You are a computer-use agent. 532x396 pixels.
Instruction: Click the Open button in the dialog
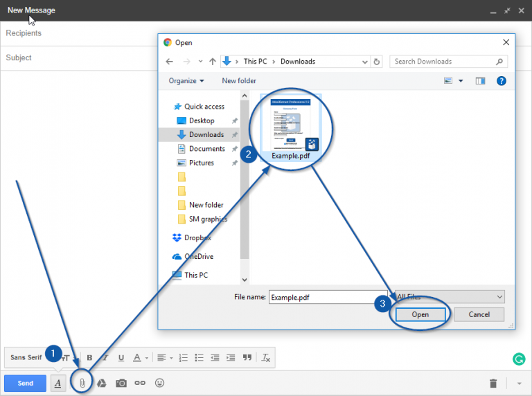420,314
